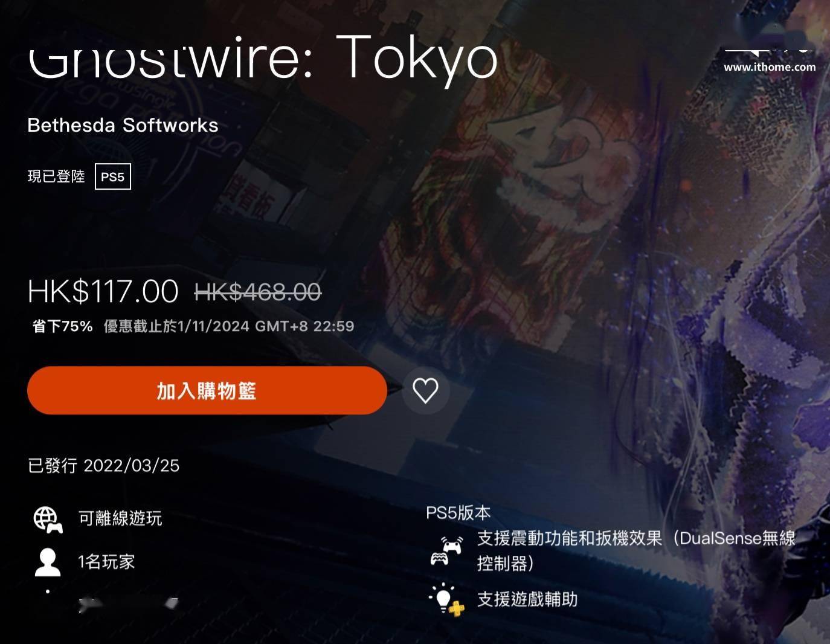This screenshot has width=830, height=644.
Task: Add game to cart with 加入購物籃 button
Action: click(207, 390)
